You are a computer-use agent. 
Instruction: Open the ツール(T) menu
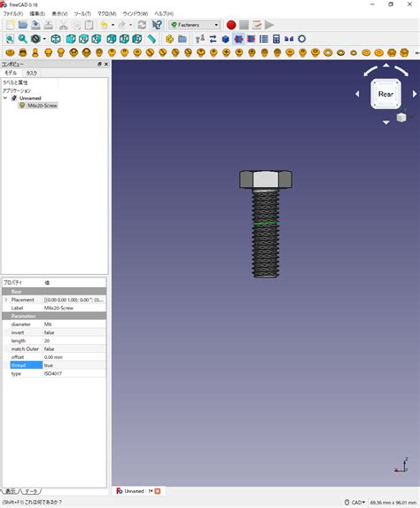coord(82,13)
